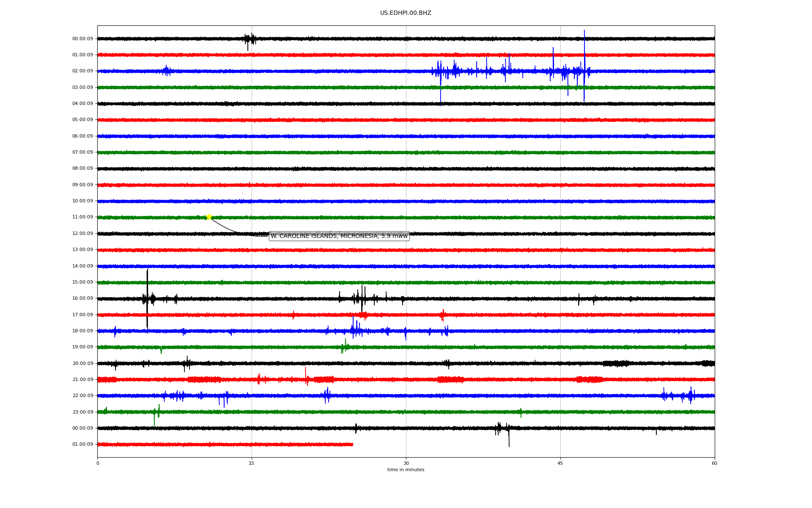Click the 16:00:09 trace time label
812x508 pixels.
82,298
